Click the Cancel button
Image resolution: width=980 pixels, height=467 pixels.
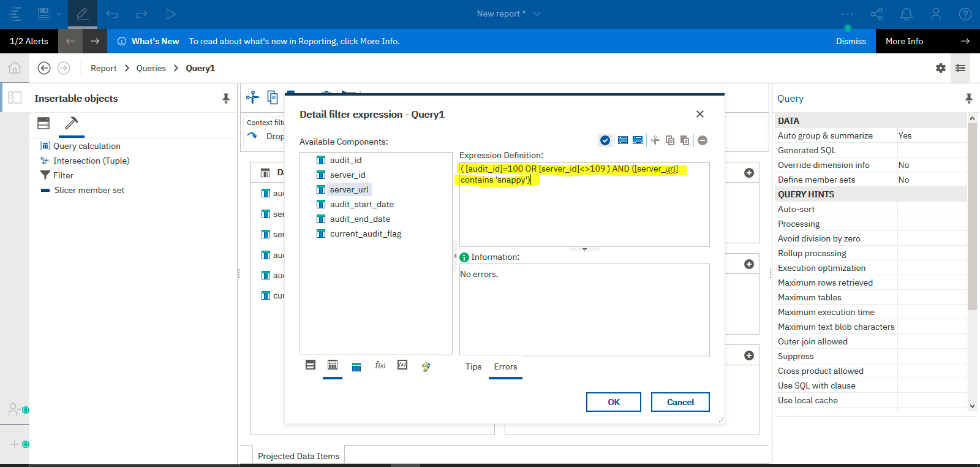680,402
